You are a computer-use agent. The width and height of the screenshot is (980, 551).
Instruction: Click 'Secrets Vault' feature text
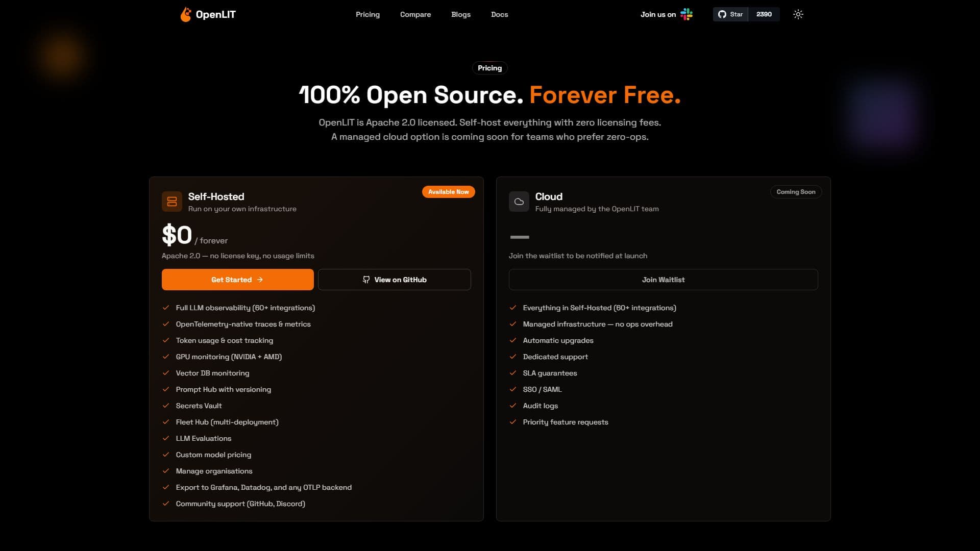tap(199, 406)
